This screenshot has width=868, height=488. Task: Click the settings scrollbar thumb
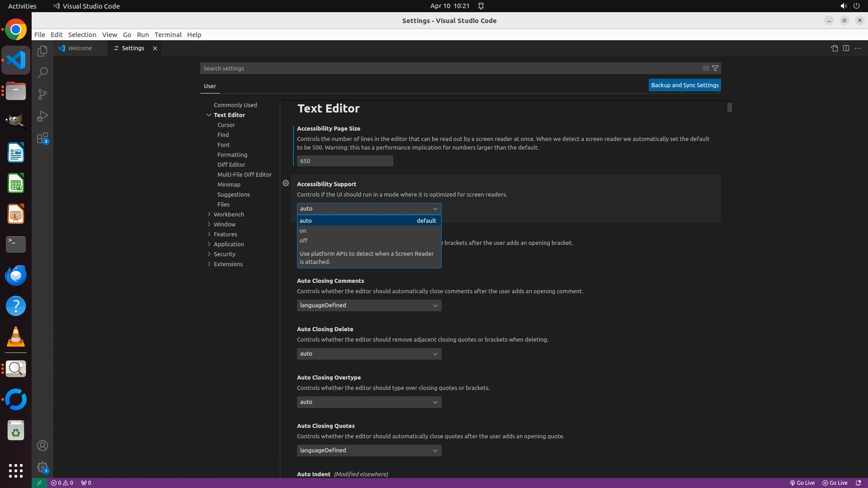tap(729, 108)
